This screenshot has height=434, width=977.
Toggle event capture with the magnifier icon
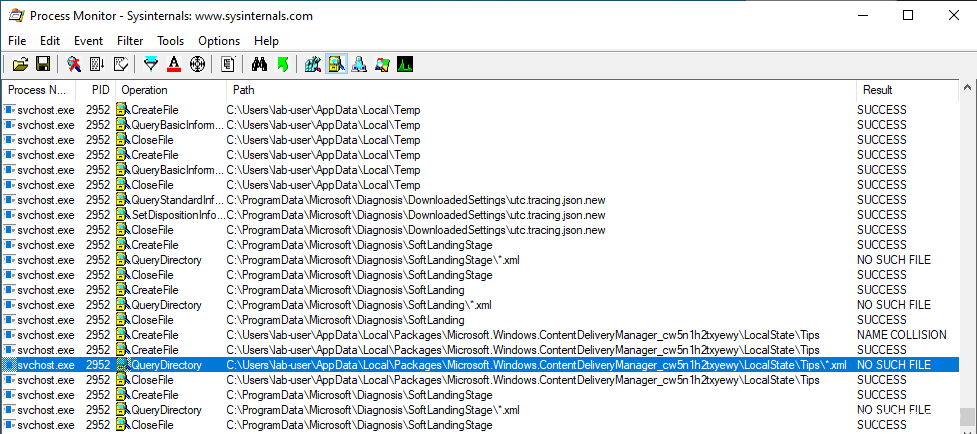pos(74,64)
